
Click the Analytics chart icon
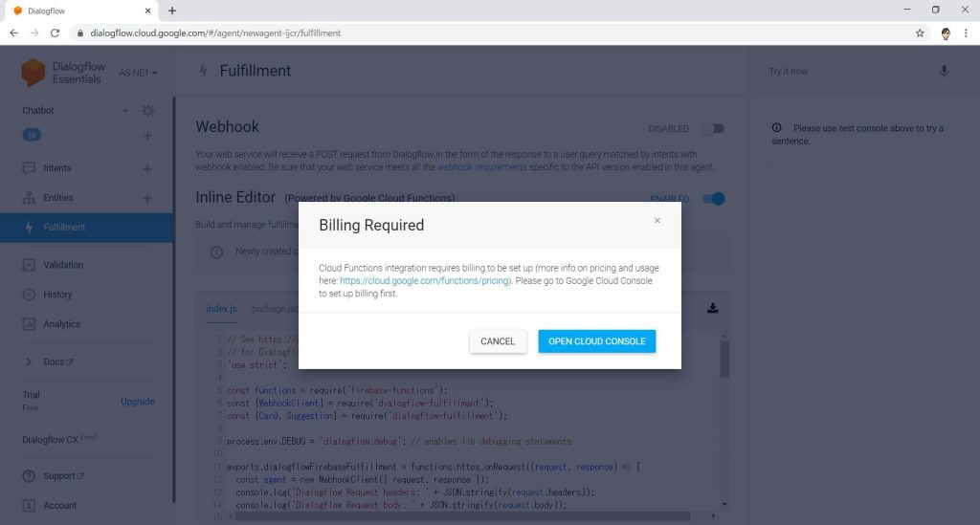pos(29,324)
